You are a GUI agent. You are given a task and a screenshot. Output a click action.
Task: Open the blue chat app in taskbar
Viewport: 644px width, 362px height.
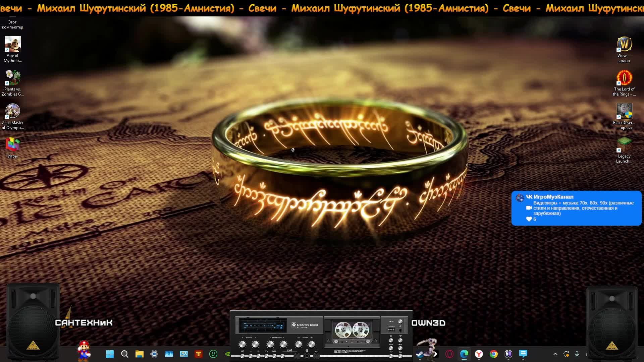(523, 354)
